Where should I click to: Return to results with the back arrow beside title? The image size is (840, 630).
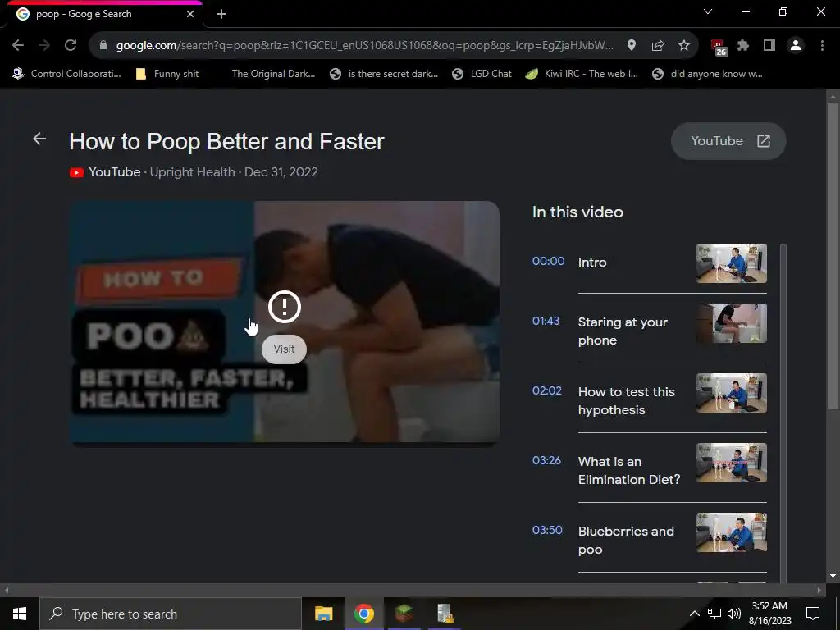pyautogui.click(x=39, y=139)
